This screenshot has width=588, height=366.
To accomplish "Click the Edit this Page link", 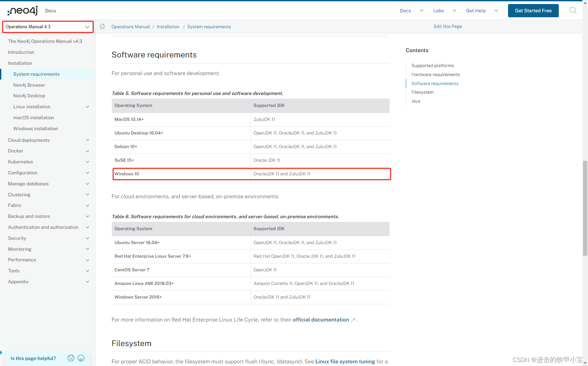I will pos(448,27).
